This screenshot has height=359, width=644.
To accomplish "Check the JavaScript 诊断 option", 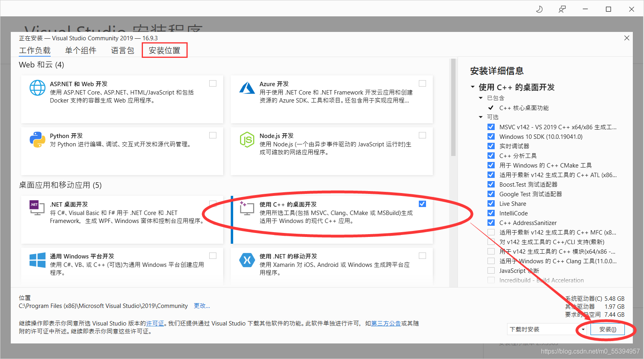I will pos(491,270).
